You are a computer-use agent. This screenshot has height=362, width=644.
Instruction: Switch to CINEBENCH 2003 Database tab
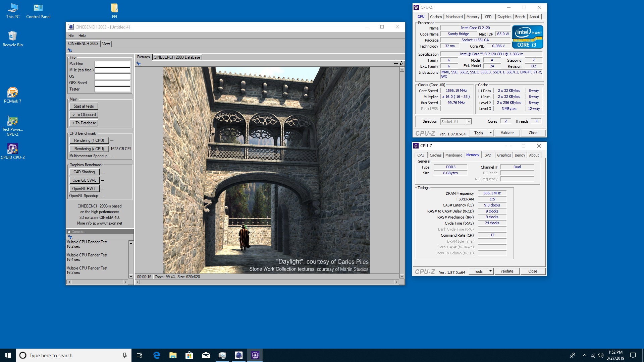(x=177, y=57)
